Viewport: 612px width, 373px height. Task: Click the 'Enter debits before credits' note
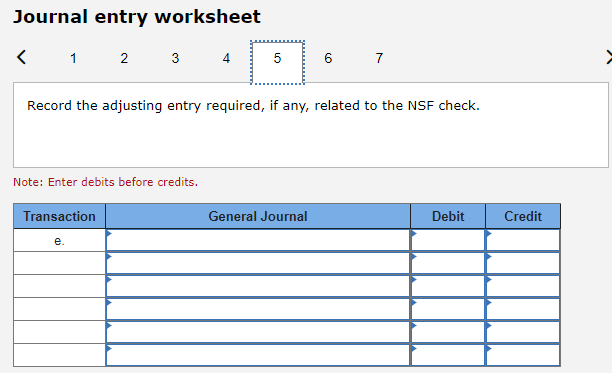pyautogui.click(x=105, y=182)
